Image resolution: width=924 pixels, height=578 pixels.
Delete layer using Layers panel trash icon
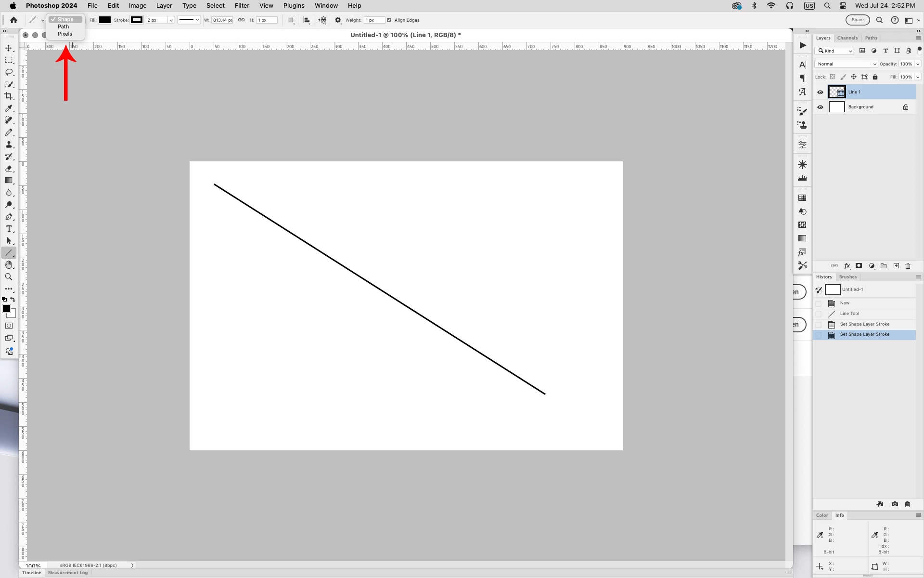coord(908,266)
